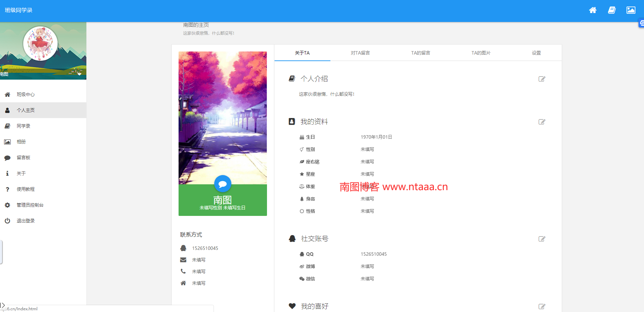Screen dimensions: 644x312
Task: Edit the 社交账号 section
Action: tap(542, 239)
